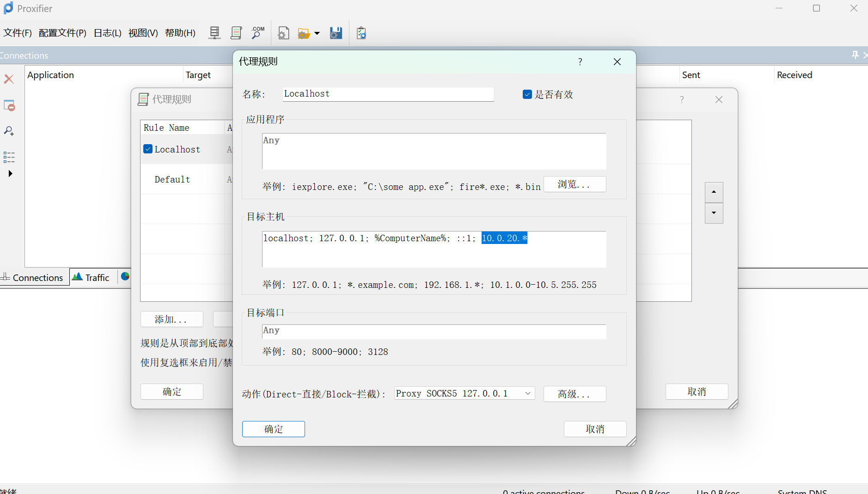Click the Proxification Rules toolbar icon

(236, 33)
